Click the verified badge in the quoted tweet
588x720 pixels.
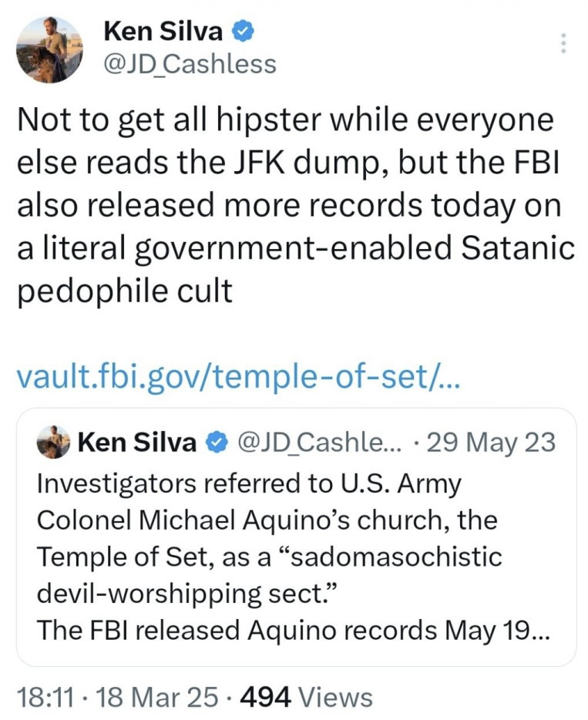click(218, 442)
